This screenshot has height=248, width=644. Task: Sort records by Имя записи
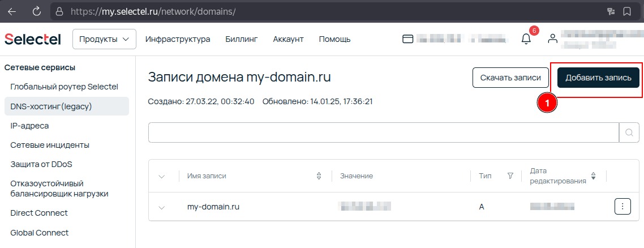click(x=319, y=176)
